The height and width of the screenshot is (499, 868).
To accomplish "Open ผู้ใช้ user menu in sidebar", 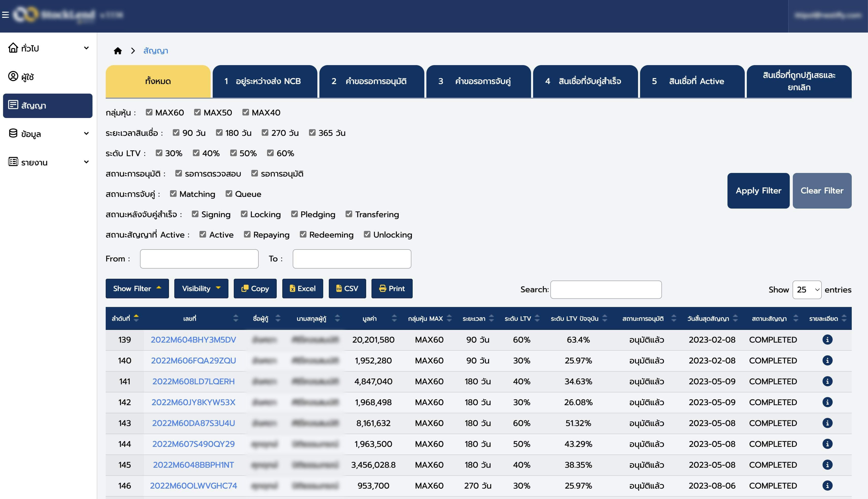I will point(48,76).
